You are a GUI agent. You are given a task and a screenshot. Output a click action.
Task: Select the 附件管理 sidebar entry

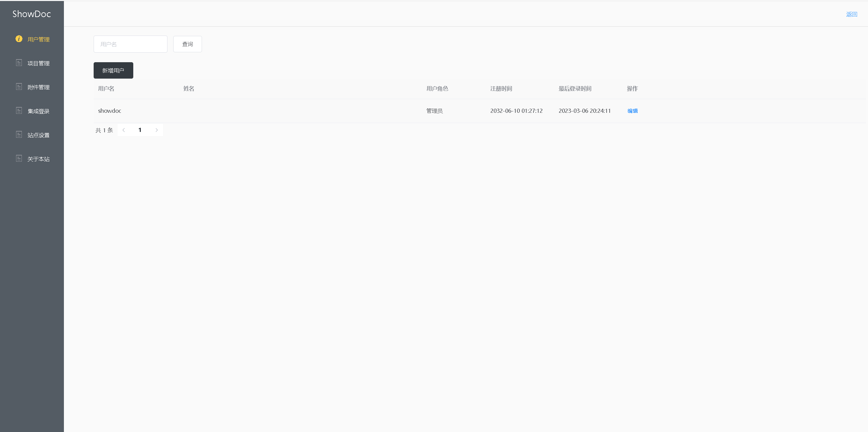point(38,87)
